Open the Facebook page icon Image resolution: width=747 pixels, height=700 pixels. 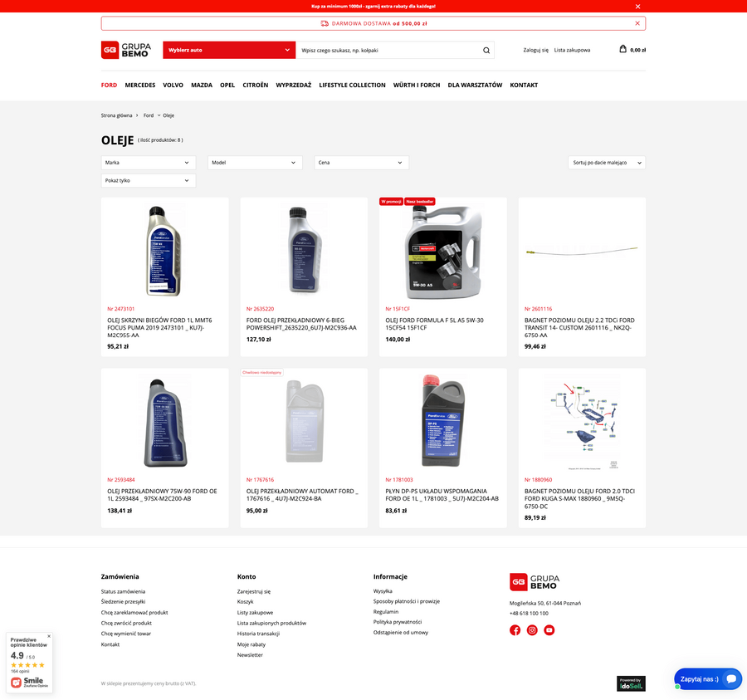point(515,630)
